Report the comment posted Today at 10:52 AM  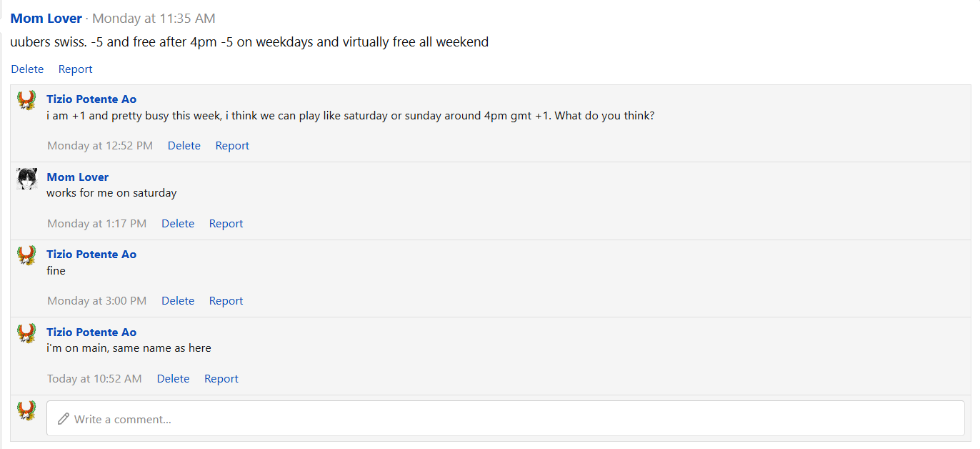[221, 379]
